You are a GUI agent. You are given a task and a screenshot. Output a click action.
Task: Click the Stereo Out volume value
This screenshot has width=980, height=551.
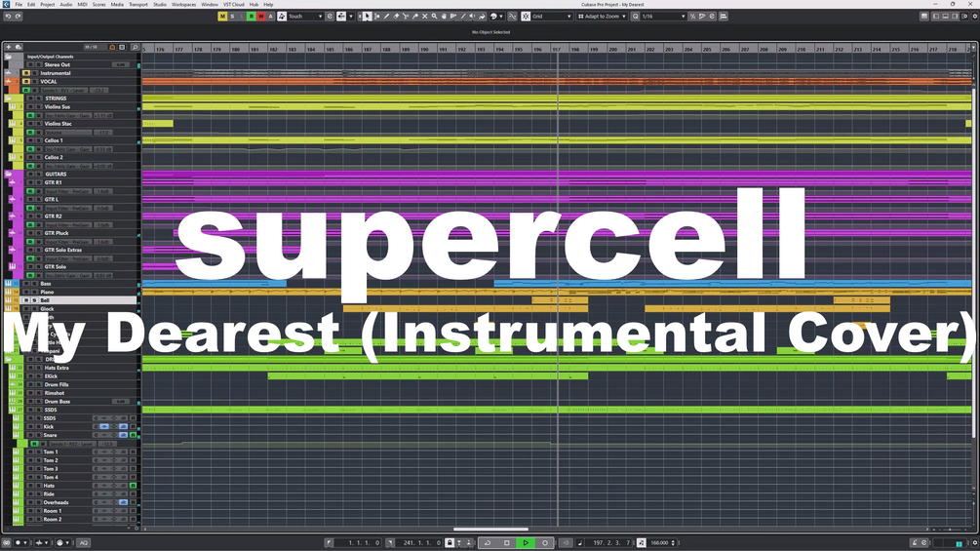point(121,64)
